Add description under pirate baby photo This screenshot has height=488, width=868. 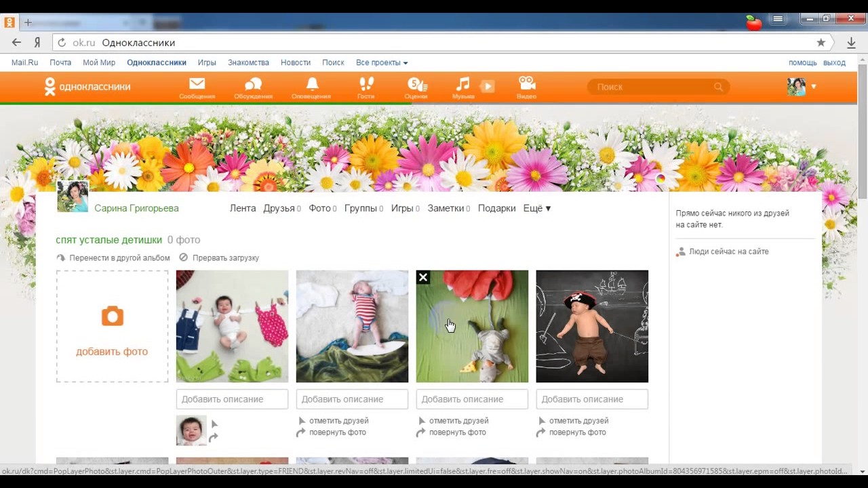point(592,399)
